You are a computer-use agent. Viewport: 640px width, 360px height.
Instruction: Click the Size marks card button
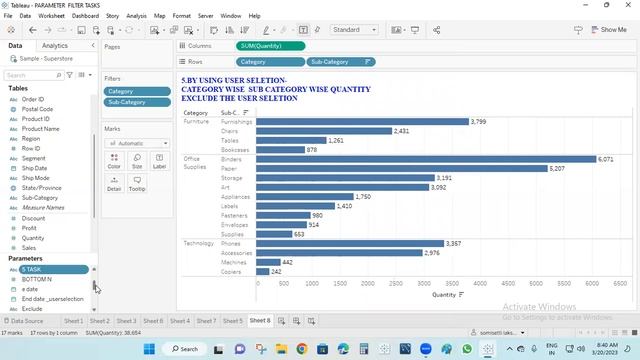(137, 161)
